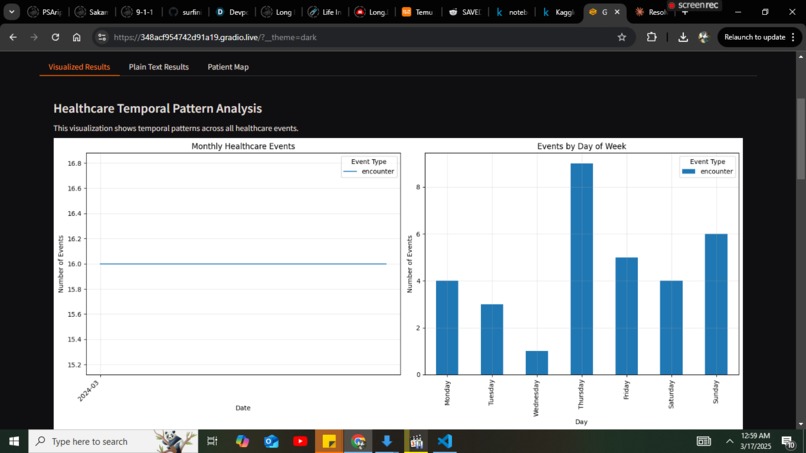Screen dimensions: 806x453
Task: Switch to the Resol browser tab
Action: coord(651,12)
